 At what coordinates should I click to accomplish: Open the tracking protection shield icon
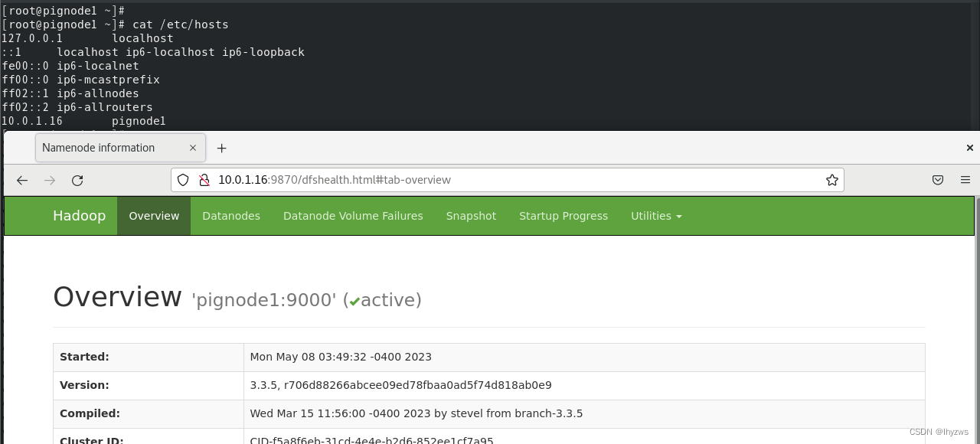[x=183, y=180]
